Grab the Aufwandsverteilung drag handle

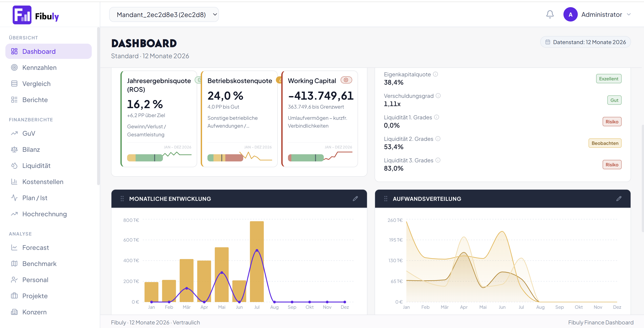pyautogui.click(x=386, y=199)
